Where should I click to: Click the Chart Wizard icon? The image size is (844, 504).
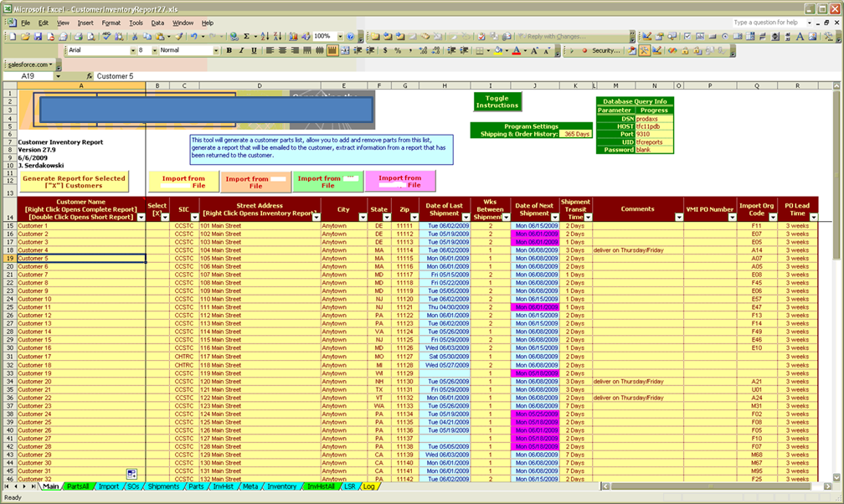[x=293, y=37]
